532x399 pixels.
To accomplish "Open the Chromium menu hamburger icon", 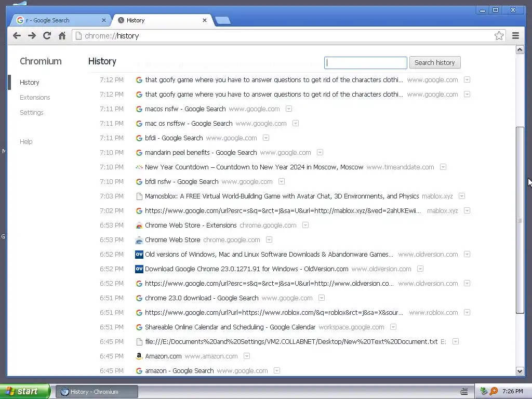I will tap(515, 36).
